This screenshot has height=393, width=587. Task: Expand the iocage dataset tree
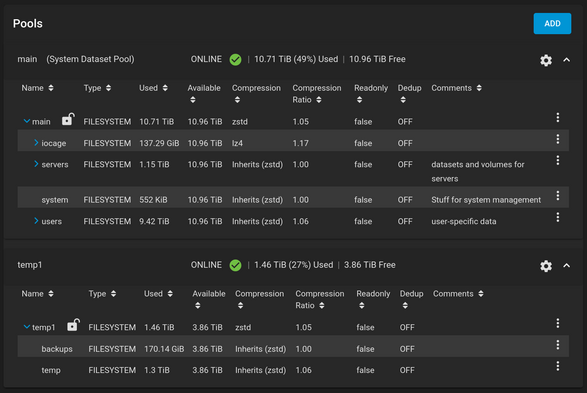click(36, 143)
